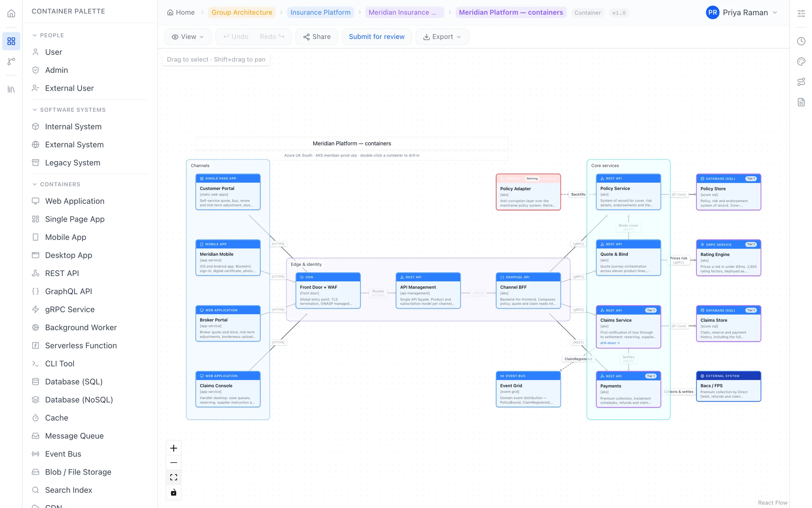The width and height of the screenshot is (812, 508).
Task: Select the Bacs / FPS external system node
Action: click(x=728, y=386)
